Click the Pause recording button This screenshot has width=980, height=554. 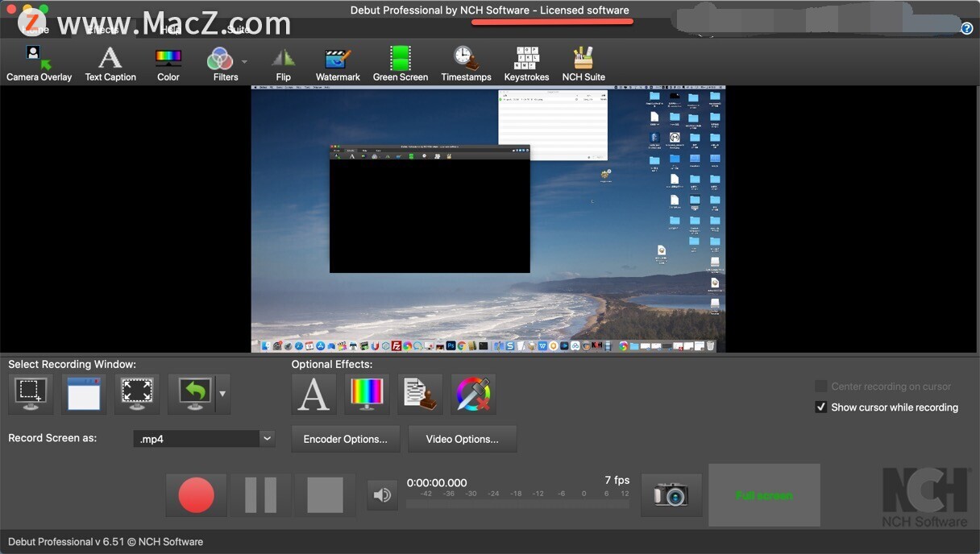[x=260, y=495]
